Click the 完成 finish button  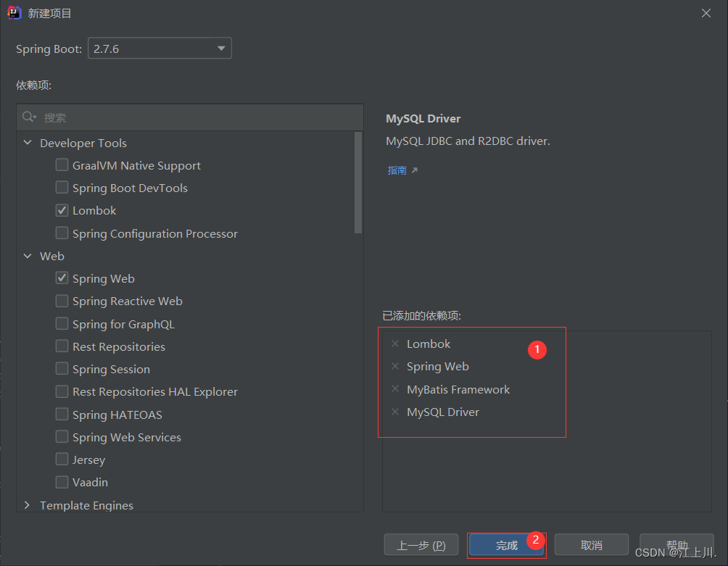(506, 545)
